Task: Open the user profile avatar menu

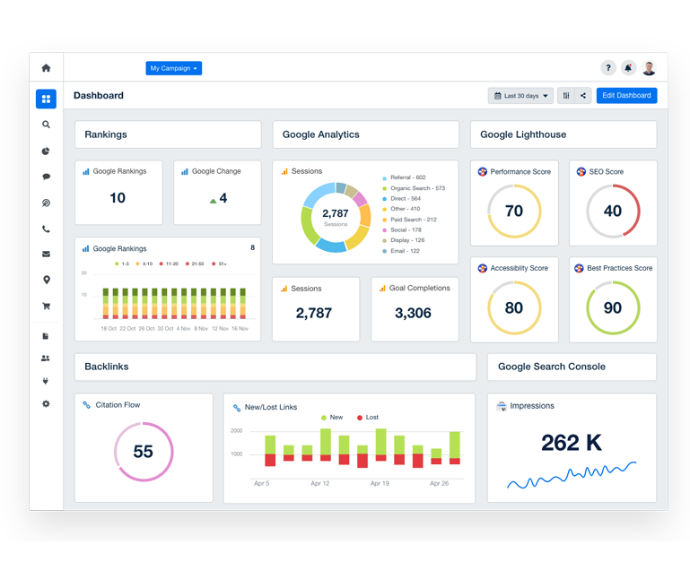Action: point(649,68)
